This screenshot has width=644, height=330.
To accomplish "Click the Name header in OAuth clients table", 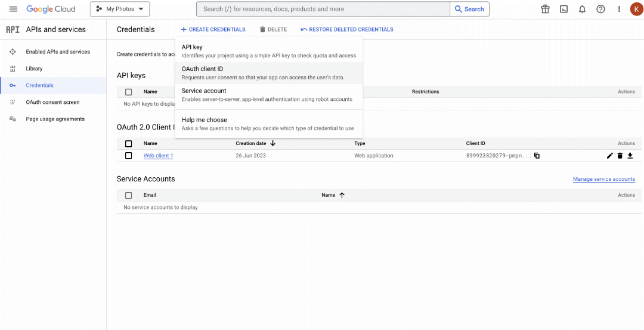I will point(150,143).
